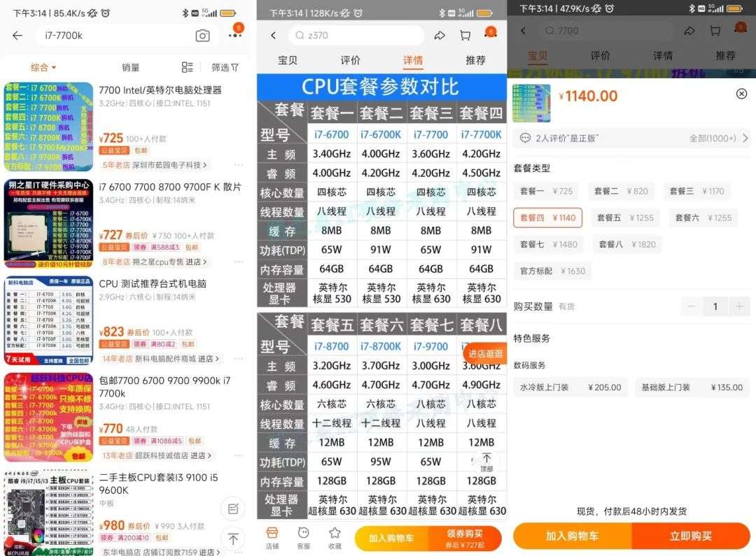The image size is (756, 556).
Task: Tap 加入购物车 in the option sheet
Action: pos(573,536)
